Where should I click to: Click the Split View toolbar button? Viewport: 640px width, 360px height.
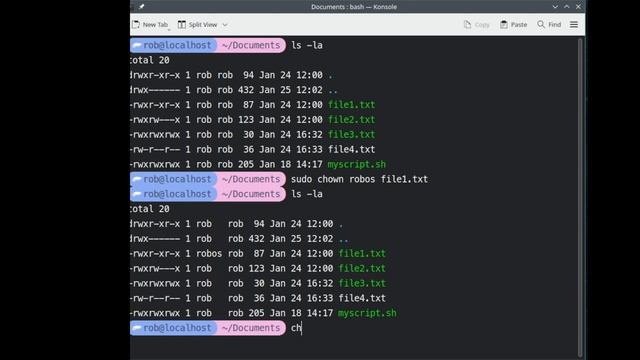(x=198, y=24)
